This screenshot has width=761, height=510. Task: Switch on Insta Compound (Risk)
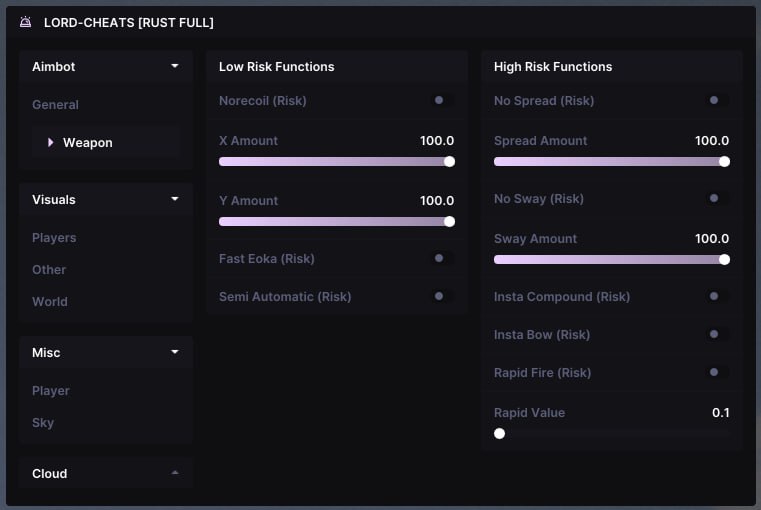point(715,296)
